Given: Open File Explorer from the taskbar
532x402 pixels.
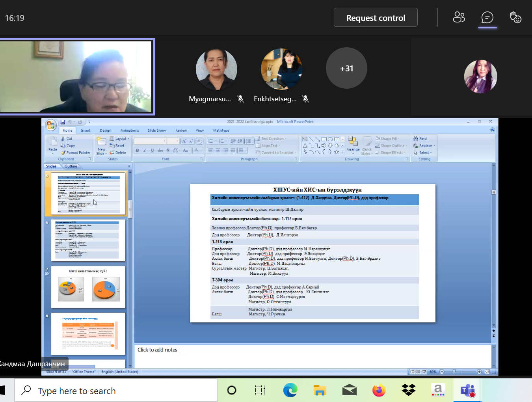Looking at the screenshot, I should point(320,390).
